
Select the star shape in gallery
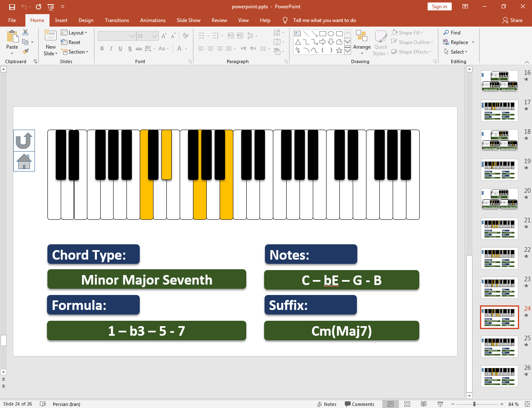click(339, 50)
